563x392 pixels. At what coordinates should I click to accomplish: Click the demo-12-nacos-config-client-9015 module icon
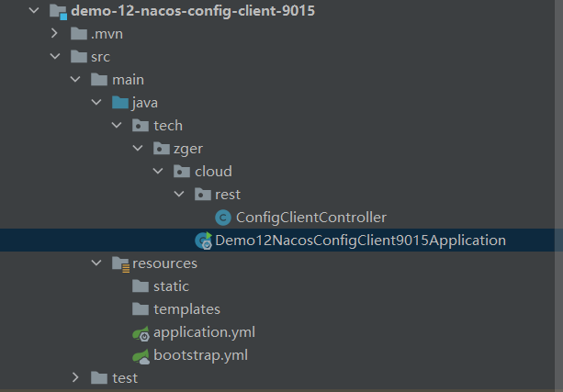[x=58, y=11]
